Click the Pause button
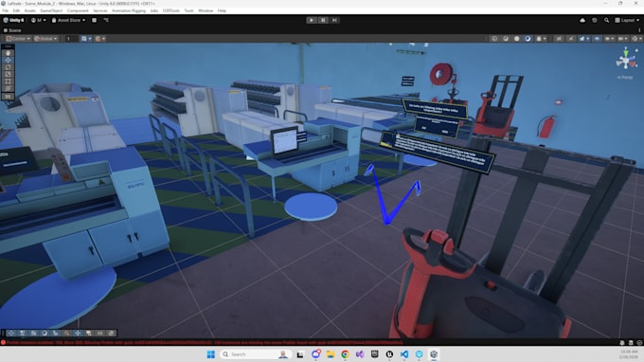Screen dimensions: 644x362 pyautogui.click(x=323, y=20)
